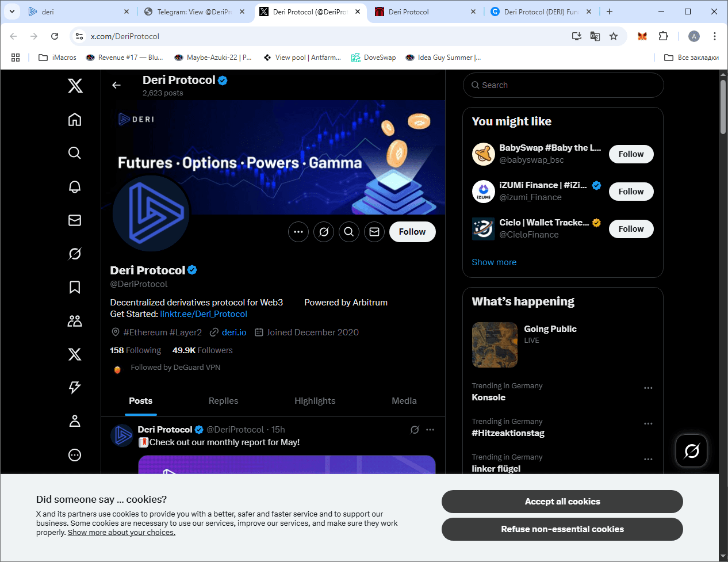The width and height of the screenshot is (728, 562).
Task: Go back using the profile header arrow
Action: click(x=116, y=85)
